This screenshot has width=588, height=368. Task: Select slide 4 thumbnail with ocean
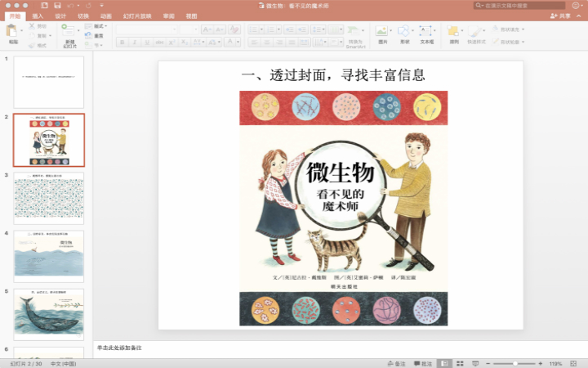point(49,256)
